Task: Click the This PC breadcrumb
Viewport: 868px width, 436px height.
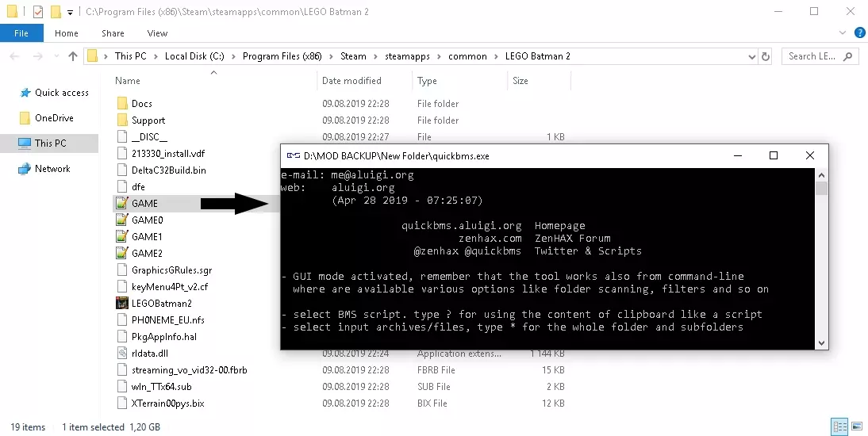Action: click(x=131, y=56)
